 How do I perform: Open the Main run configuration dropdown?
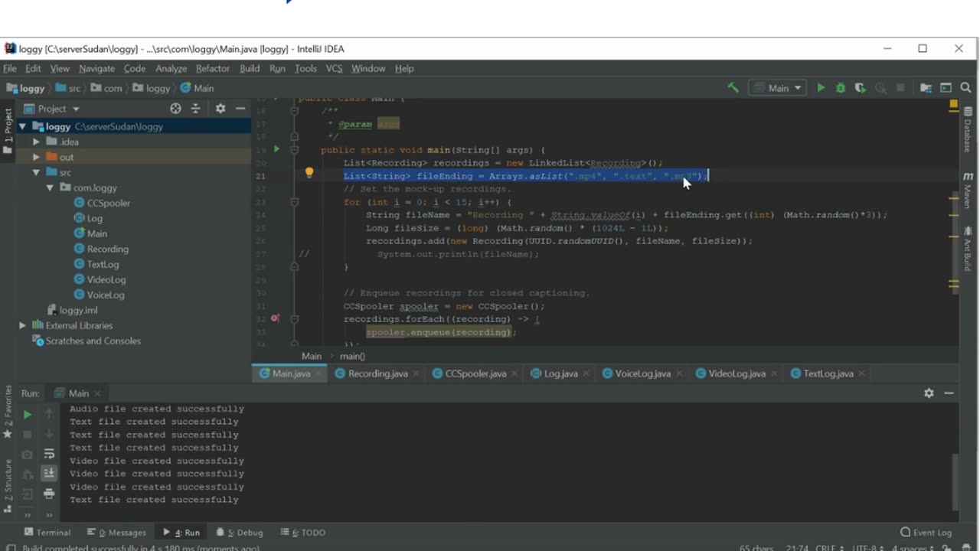pyautogui.click(x=777, y=88)
